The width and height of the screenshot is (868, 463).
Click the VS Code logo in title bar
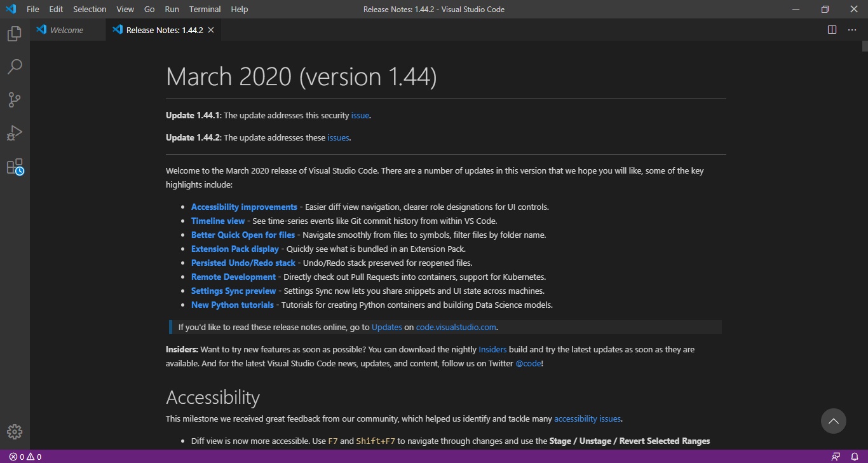(11, 9)
